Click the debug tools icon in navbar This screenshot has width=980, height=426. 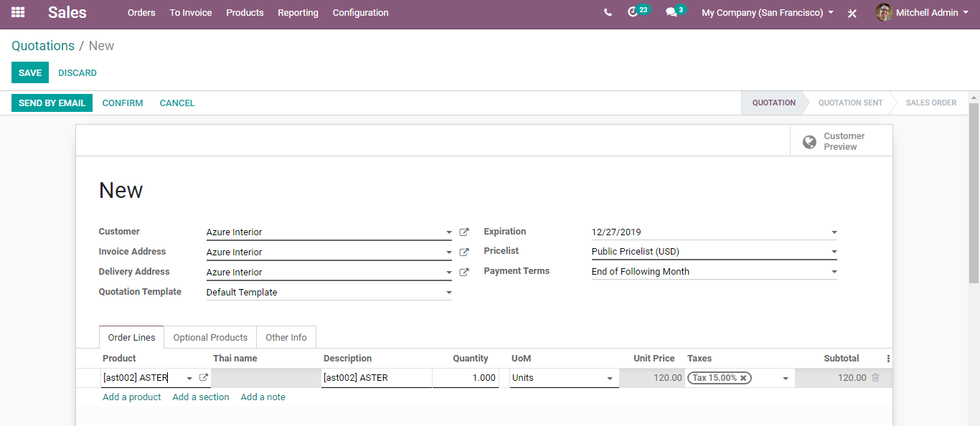tap(852, 14)
